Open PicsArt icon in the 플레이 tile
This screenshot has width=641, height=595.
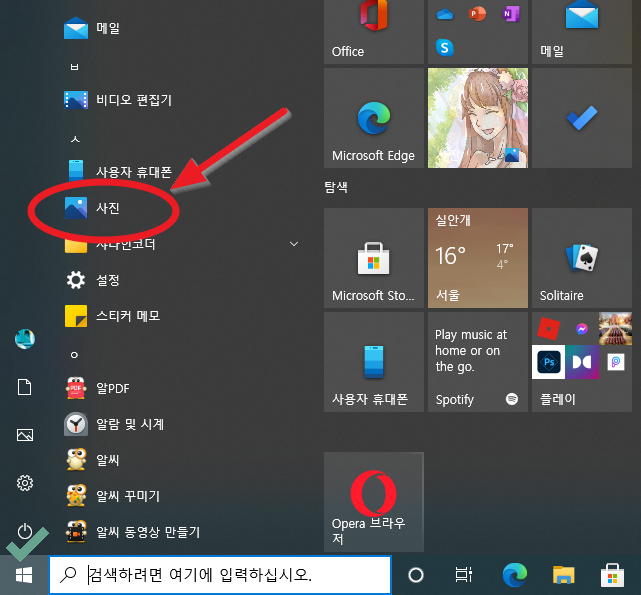point(615,362)
